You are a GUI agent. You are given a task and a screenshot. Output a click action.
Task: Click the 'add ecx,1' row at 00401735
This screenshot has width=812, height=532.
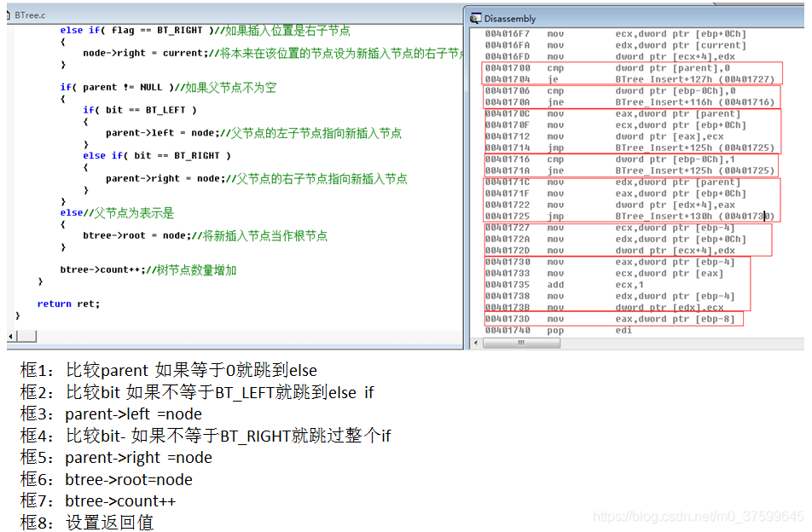point(565,284)
